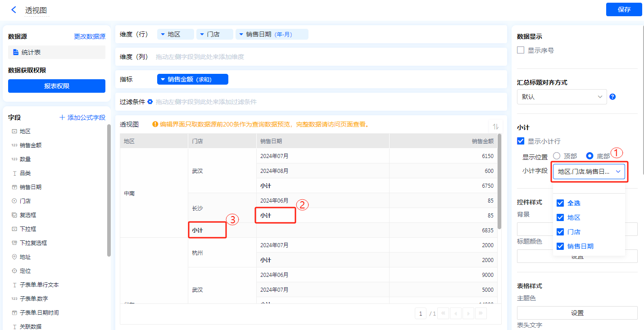
Task: Click the 统计表 data source file icon
Action: [x=16, y=52]
